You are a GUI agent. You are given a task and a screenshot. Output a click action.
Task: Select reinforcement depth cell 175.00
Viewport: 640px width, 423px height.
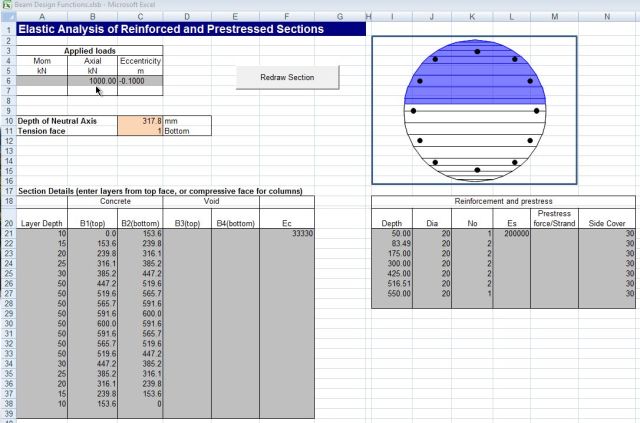[392, 254]
